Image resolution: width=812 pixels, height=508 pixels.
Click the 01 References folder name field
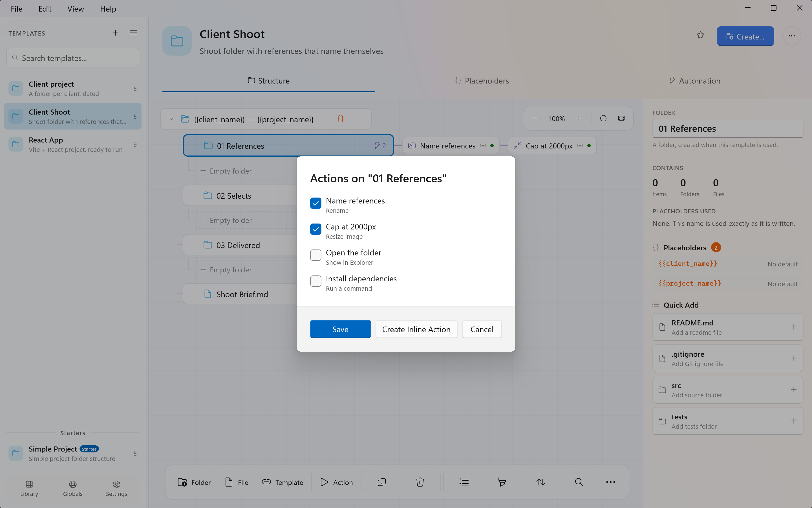coord(727,129)
